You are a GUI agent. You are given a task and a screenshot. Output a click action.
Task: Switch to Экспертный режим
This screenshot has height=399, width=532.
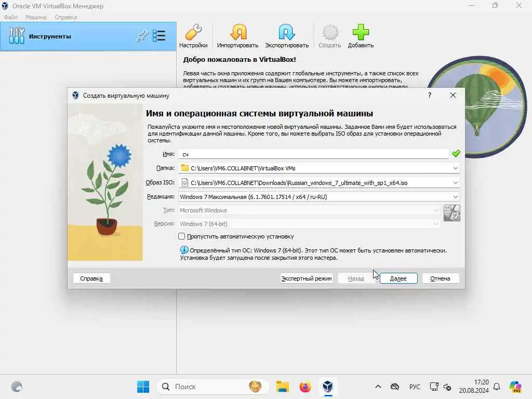coord(307,278)
